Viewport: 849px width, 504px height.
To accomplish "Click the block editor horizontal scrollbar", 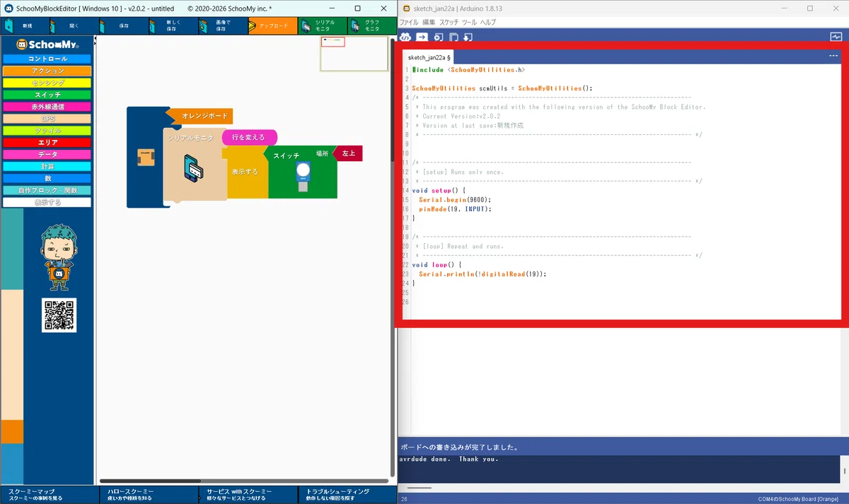I will pos(244,481).
